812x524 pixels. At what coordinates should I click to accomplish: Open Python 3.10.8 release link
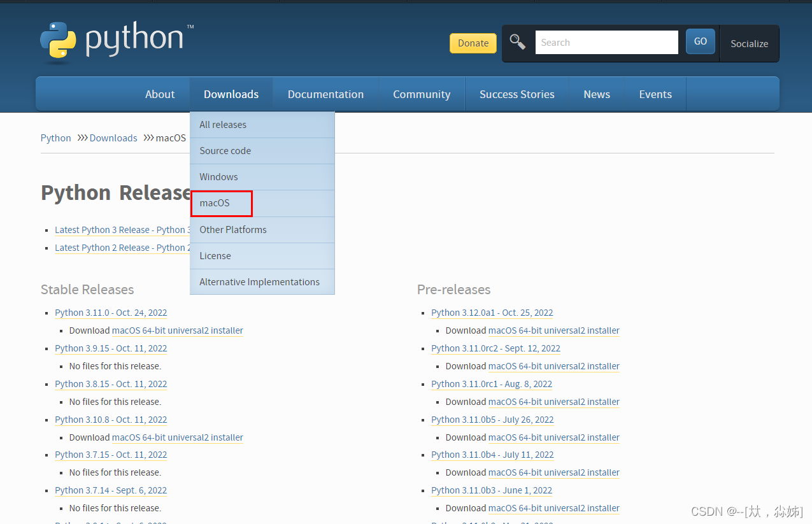pyautogui.click(x=111, y=420)
